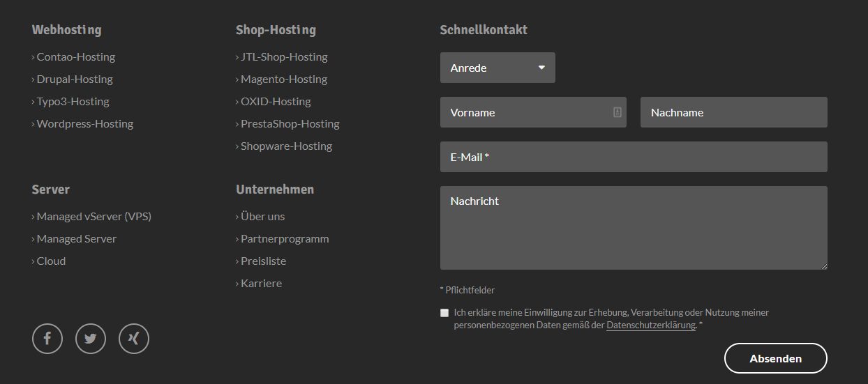Open the Facebook social icon
This screenshot has height=384, width=868.
click(47, 339)
